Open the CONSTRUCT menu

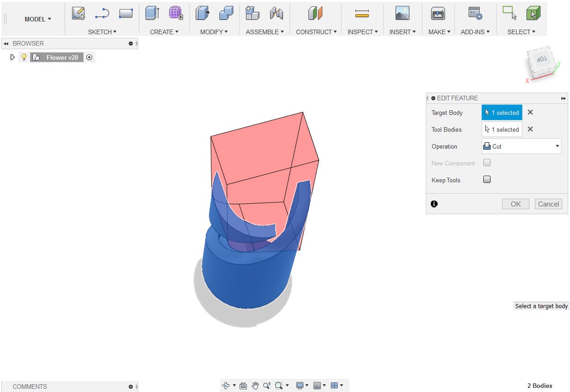(x=316, y=32)
